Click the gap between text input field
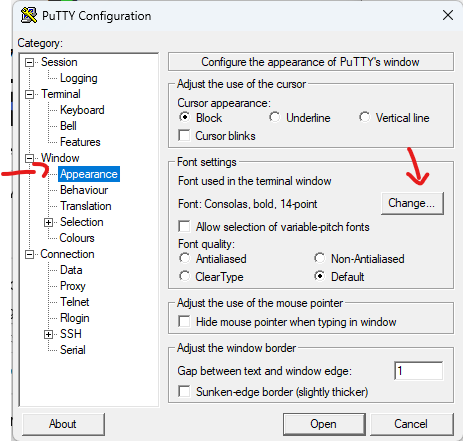Viewport: 463px width, 441px height. (419, 371)
